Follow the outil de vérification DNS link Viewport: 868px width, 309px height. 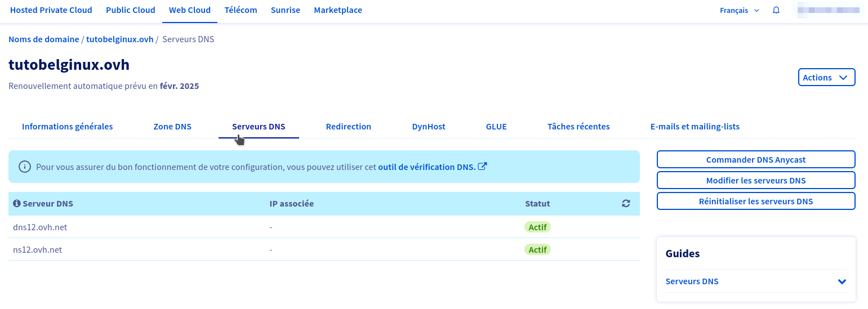coord(426,167)
